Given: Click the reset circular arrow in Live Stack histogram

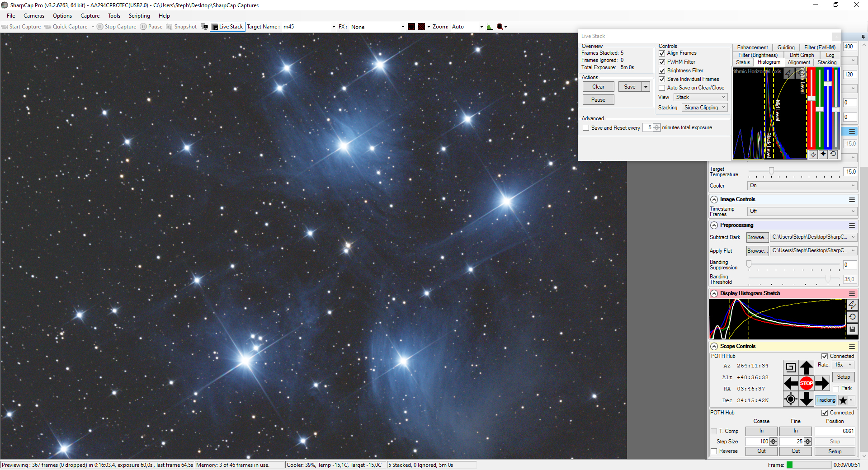Looking at the screenshot, I should [x=833, y=154].
